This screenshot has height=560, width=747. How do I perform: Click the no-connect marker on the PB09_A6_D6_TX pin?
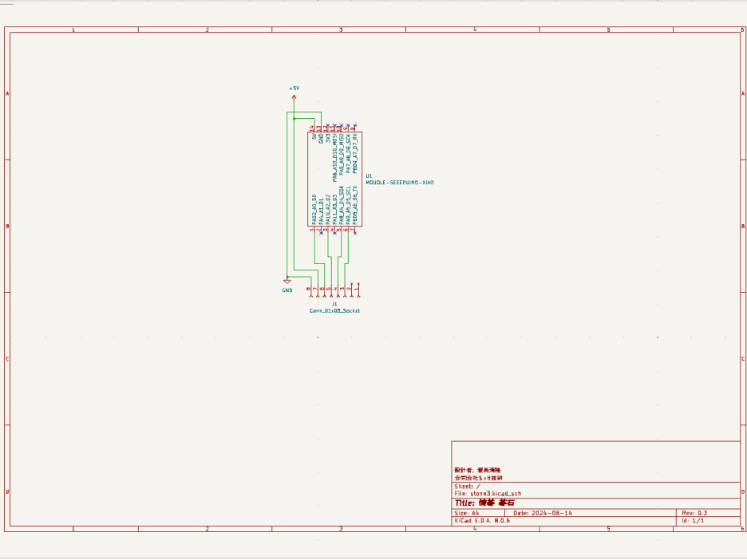[354, 232]
